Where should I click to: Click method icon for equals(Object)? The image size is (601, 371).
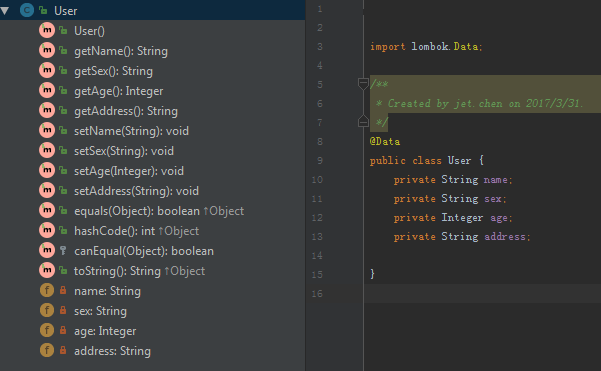coord(47,210)
